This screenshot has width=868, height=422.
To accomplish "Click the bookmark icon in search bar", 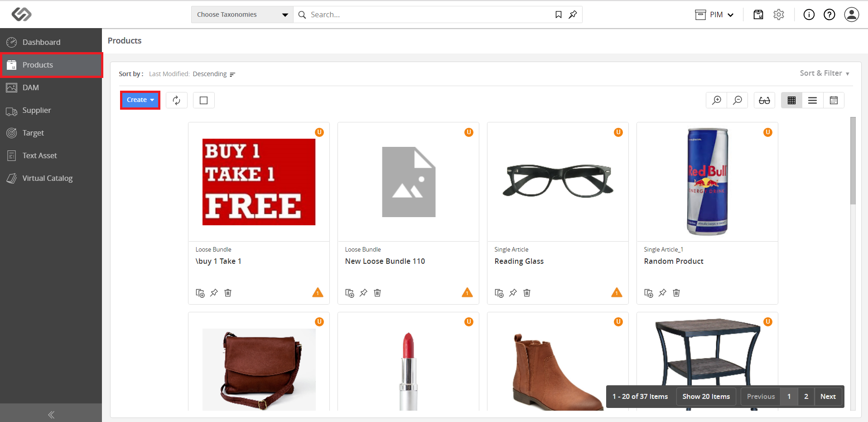I will (x=559, y=15).
